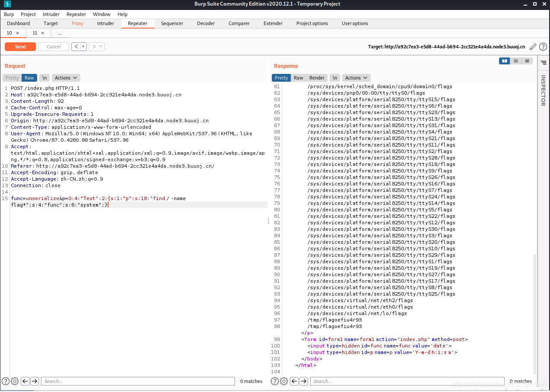Open the Window menu
Screen dimensions: 550x392
102,14
